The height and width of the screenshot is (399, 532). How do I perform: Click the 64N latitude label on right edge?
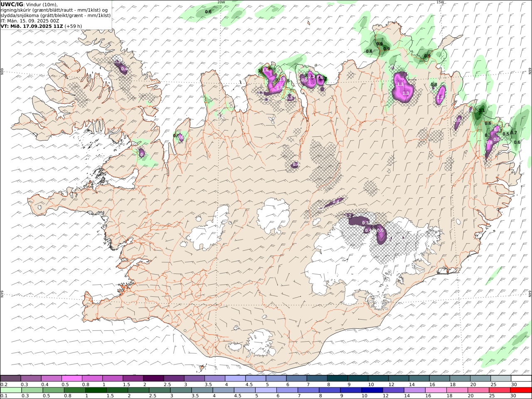(x=530, y=294)
